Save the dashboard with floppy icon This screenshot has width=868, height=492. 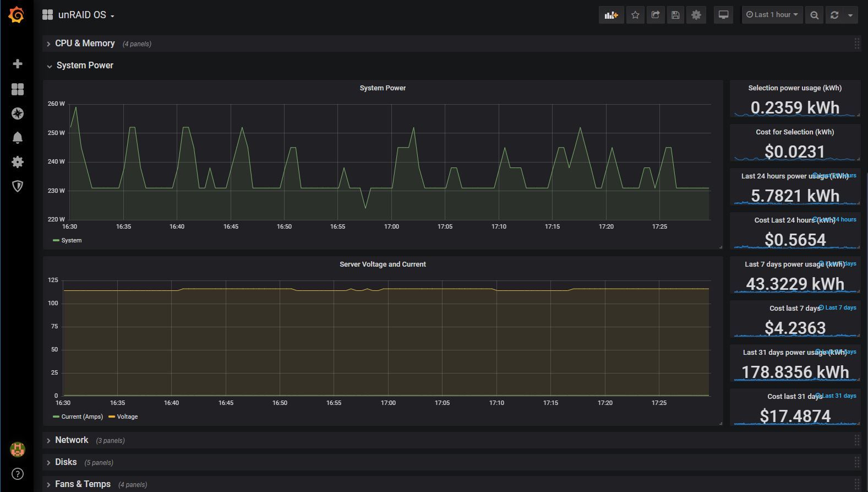click(675, 15)
